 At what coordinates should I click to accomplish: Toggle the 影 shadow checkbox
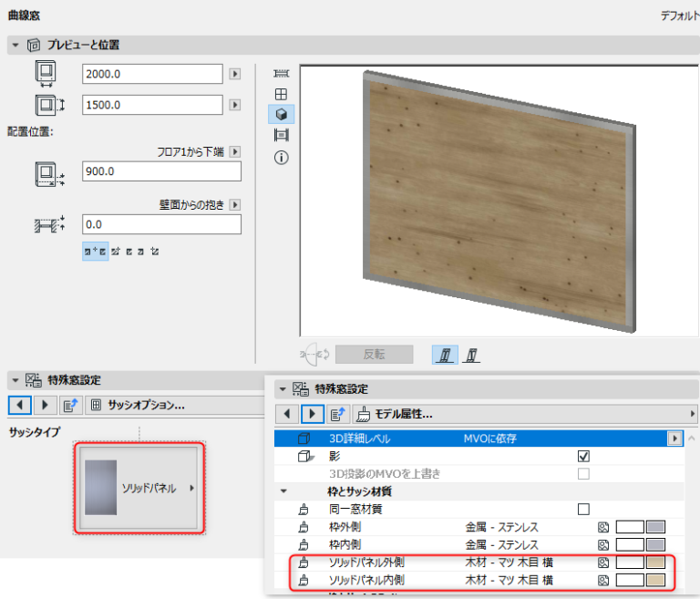coord(583,456)
